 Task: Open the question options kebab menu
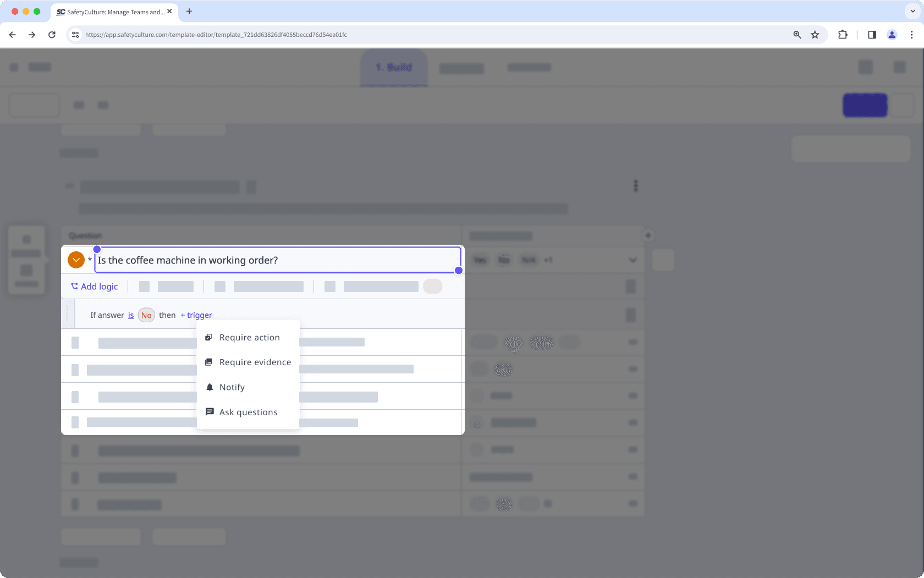coord(635,186)
